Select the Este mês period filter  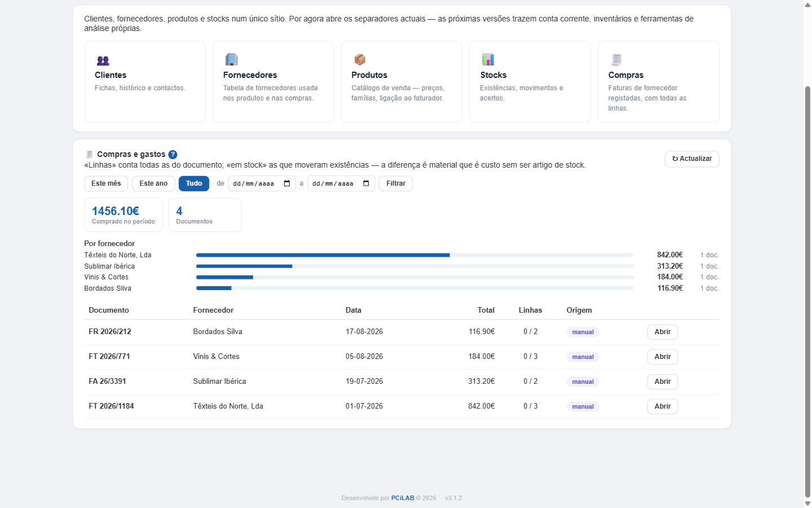click(x=106, y=183)
